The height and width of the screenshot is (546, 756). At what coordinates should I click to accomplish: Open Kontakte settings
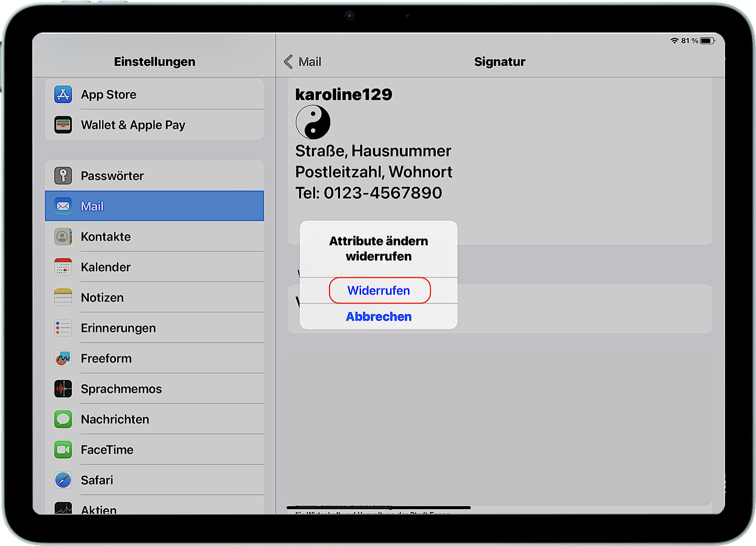[x=154, y=236]
